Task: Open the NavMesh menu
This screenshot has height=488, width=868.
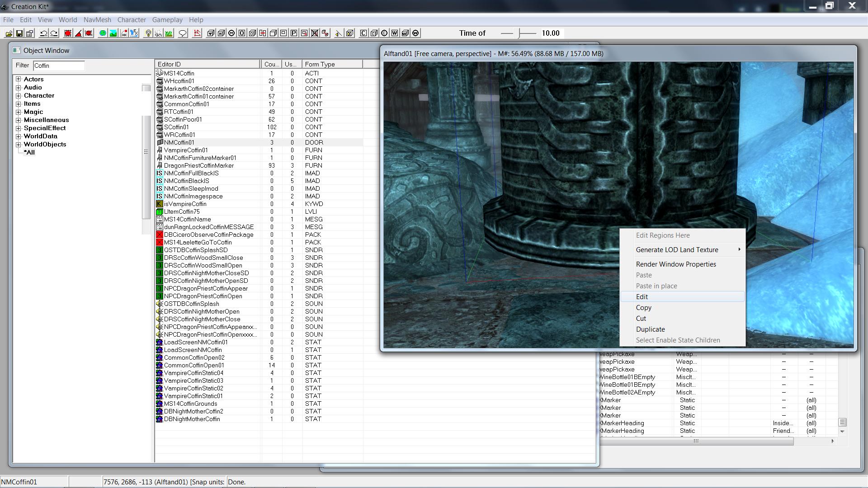Action: click(x=97, y=20)
